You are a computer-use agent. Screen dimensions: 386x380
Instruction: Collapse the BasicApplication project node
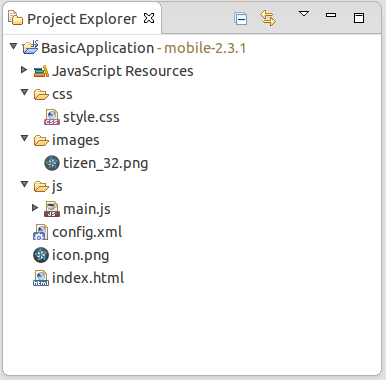(13, 46)
